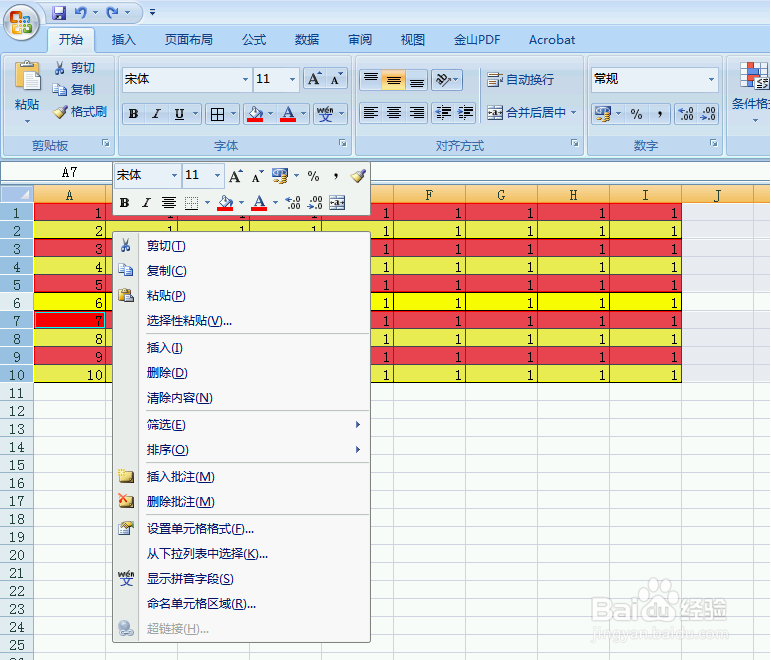Align text left in ribbon
The height and width of the screenshot is (660, 771).
[x=371, y=113]
